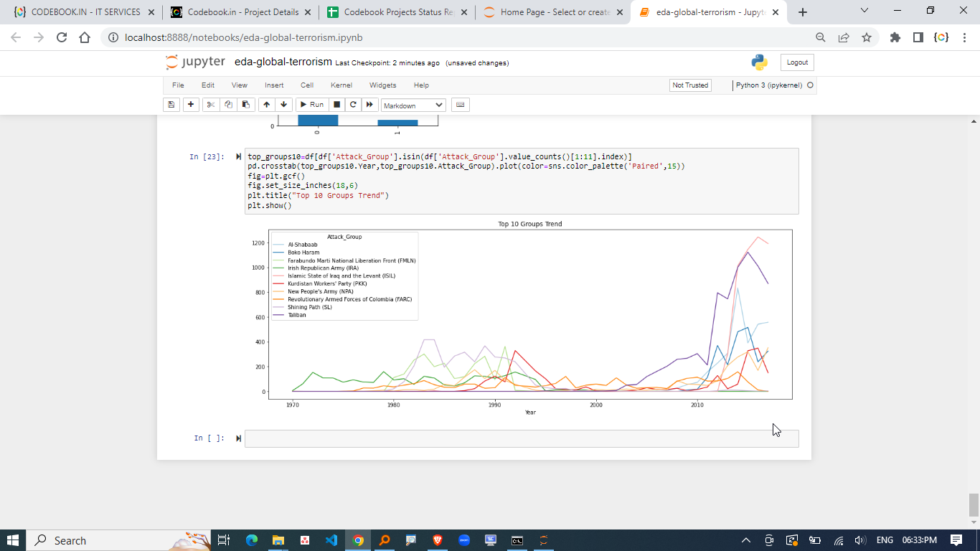The height and width of the screenshot is (551, 980).
Task: Toggle the browser side panel
Action: coord(918,37)
